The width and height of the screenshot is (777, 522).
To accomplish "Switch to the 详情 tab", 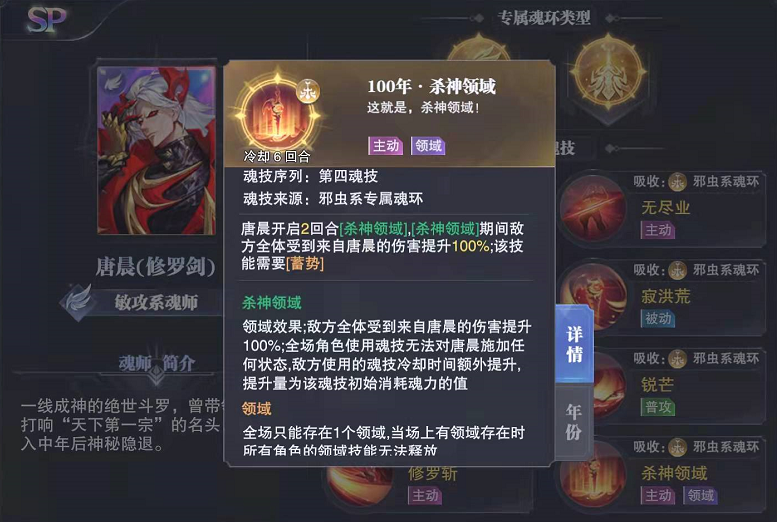I will (x=574, y=344).
